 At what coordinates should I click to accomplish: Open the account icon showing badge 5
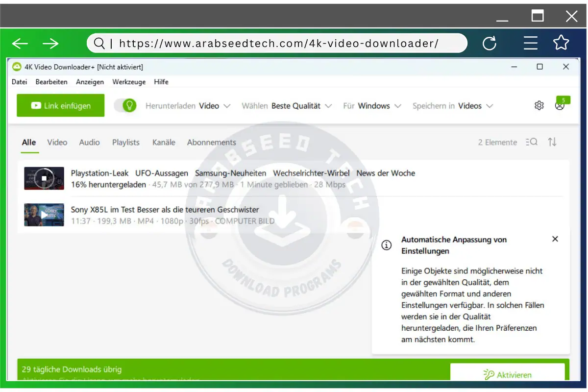(x=560, y=106)
